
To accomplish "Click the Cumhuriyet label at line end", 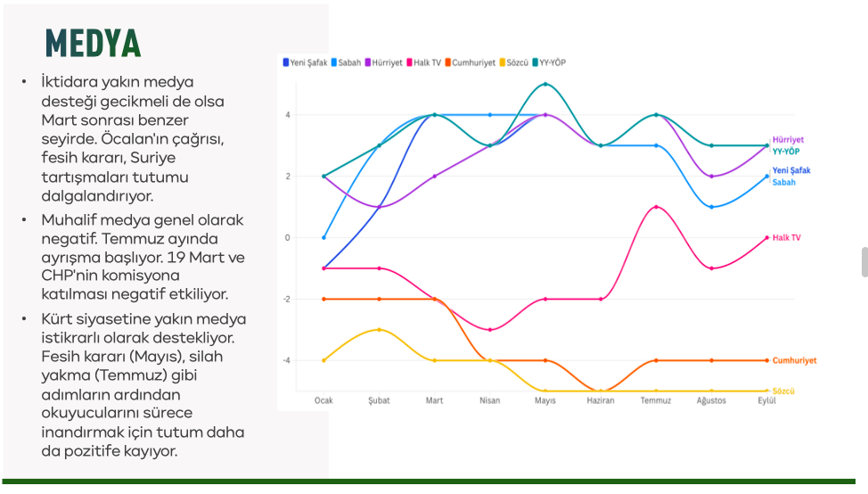I will [794, 360].
